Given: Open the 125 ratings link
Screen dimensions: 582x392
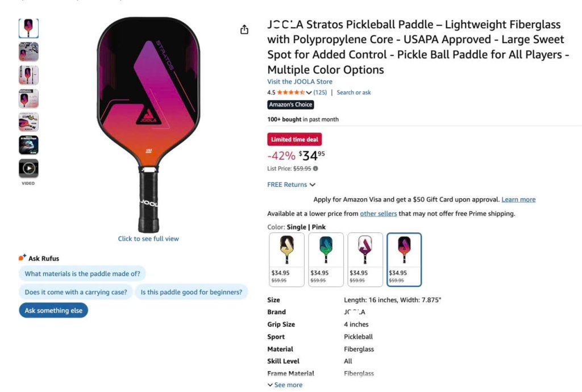Looking at the screenshot, I should 320,93.
